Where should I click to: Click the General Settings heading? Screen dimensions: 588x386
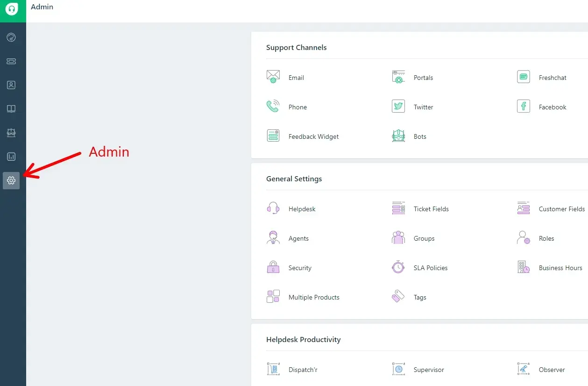[x=294, y=179]
